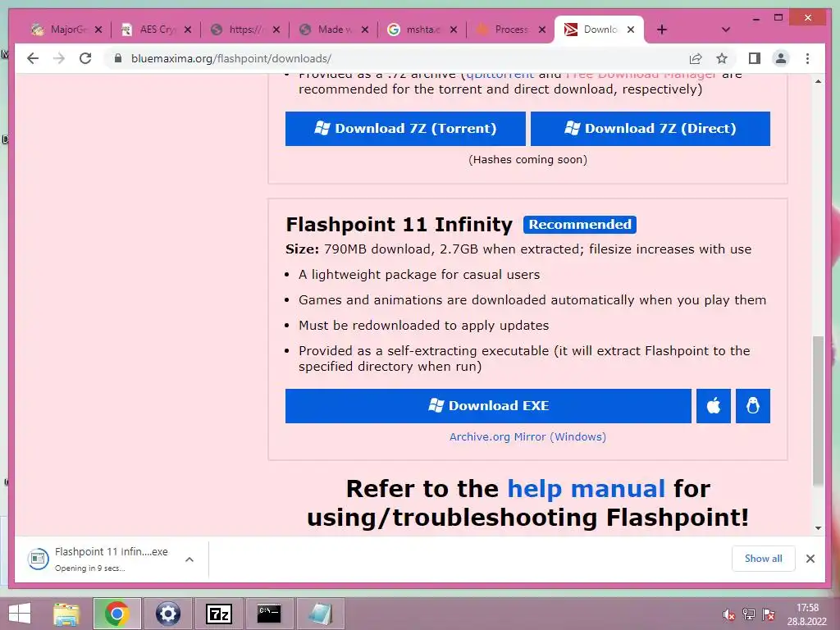Open the Windows Start menu
The width and height of the screenshot is (840, 630).
click(20, 614)
